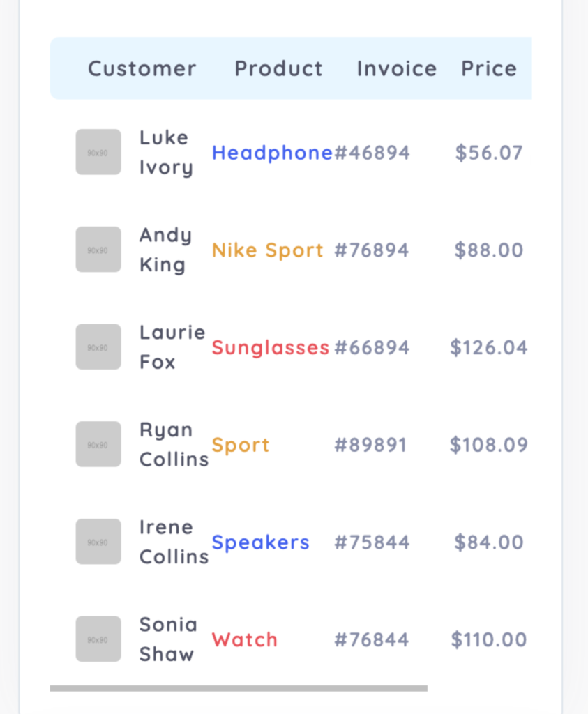Open the Speakers product link
588x714 pixels.
tap(261, 542)
